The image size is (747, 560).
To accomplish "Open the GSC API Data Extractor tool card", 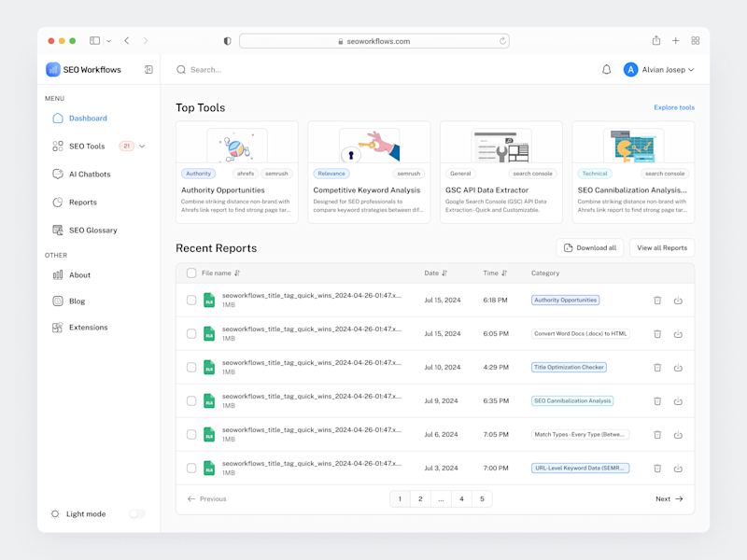I will click(x=501, y=172).
